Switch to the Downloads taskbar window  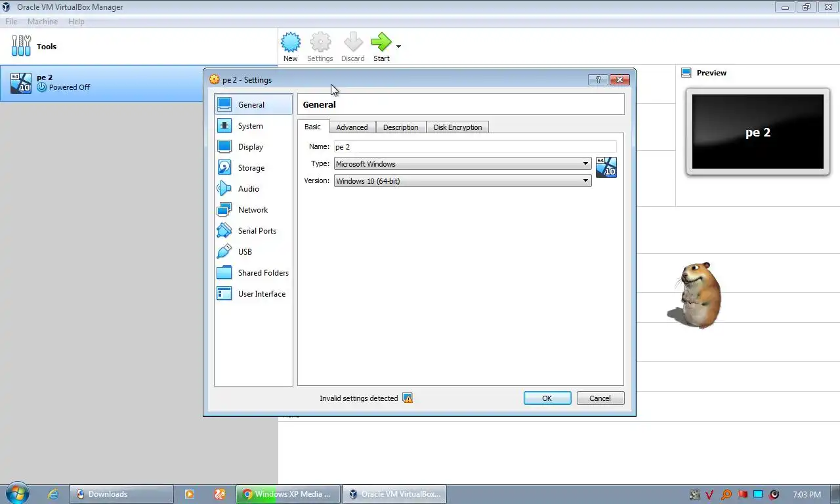pyautogui.click(x=121, y=494)
